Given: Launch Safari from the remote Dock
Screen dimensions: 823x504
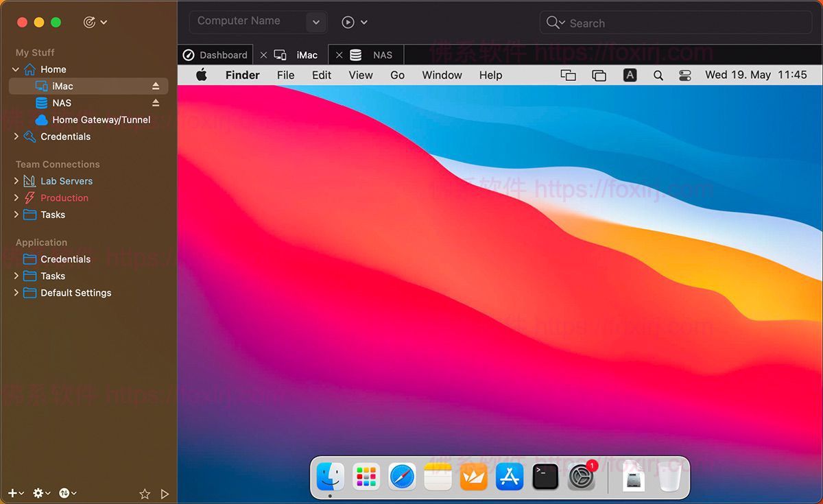Looking at the screenshot, I should click(x=401, y=477).
